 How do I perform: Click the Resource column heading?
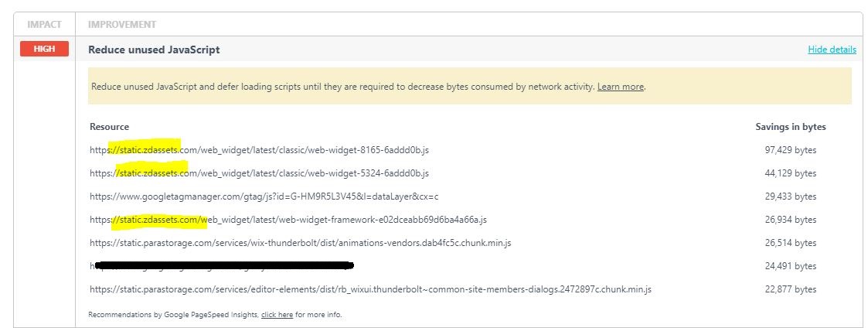pos(109,127)
